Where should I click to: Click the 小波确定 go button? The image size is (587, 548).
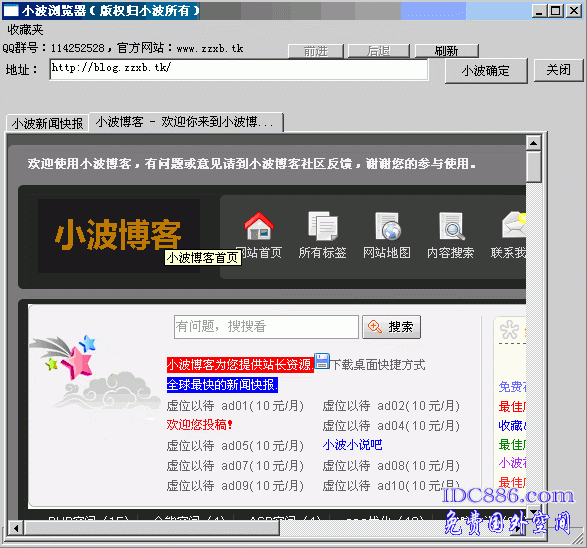(x=486, y=71)
